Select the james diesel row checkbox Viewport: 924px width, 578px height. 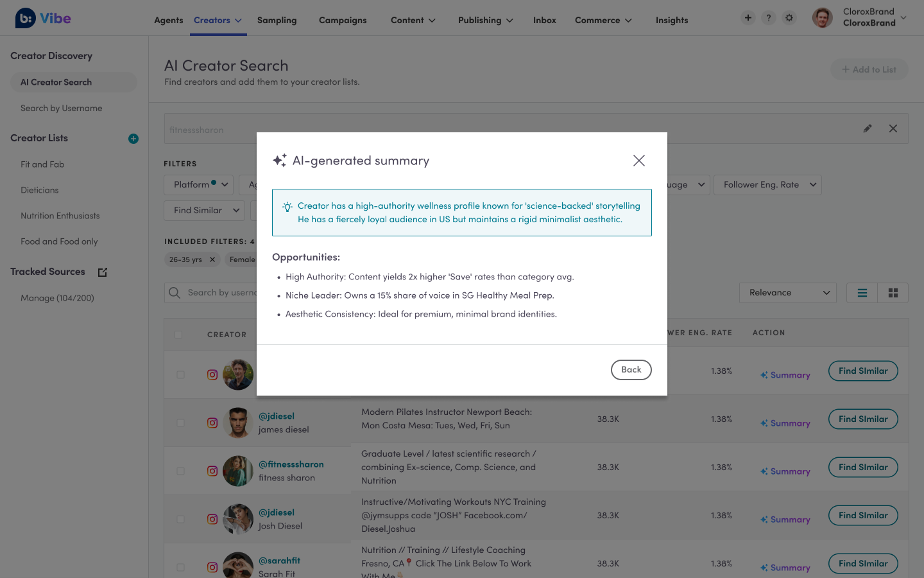(180, 423)
